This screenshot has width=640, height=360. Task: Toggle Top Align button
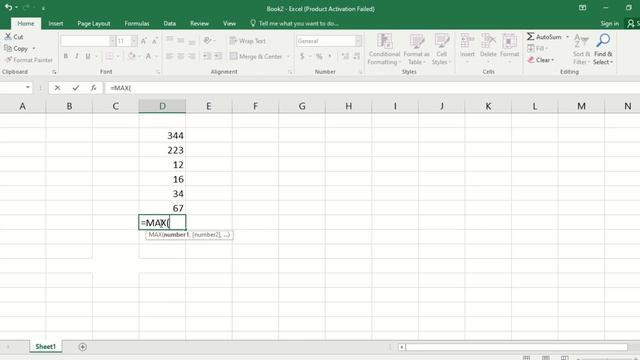169,40
